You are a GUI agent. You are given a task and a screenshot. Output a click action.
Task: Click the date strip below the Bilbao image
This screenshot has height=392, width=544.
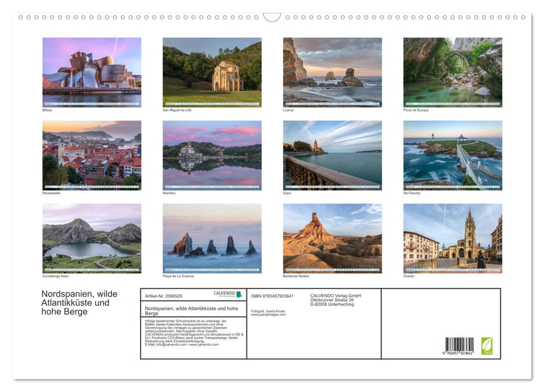91,104
